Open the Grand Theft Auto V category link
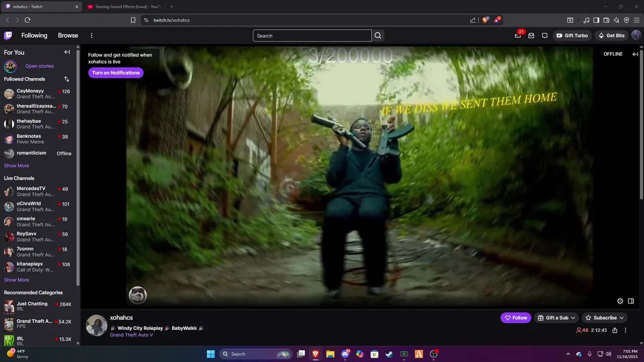This screenshot has width=644, height=362. [x=131, y=335]
